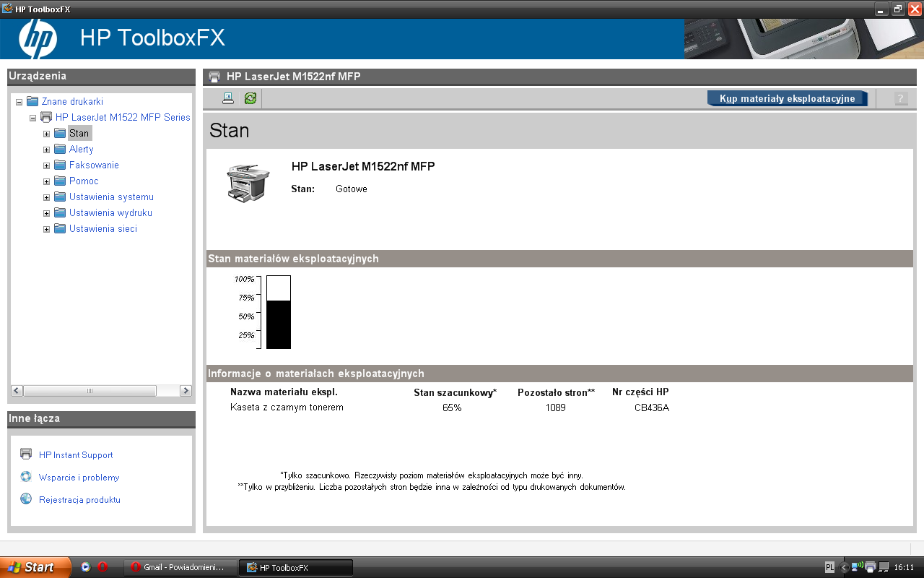924x578 pixels.
Task: Click the PL language indicator in the taskbar
Action: click(x=829, y=567)
